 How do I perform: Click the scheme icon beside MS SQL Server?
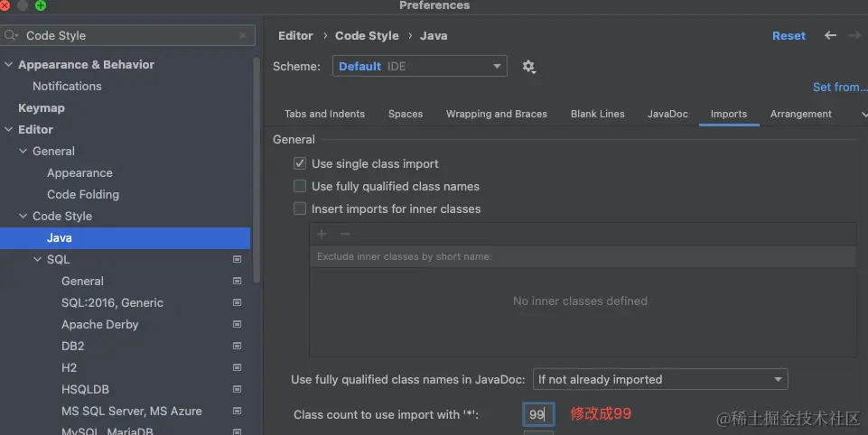(x=237, y=411)
